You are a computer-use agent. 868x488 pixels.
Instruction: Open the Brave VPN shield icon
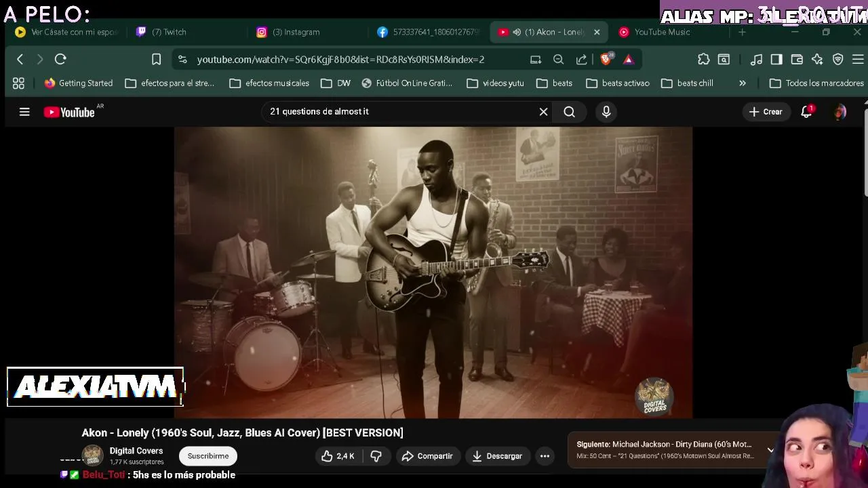pos(838,60)
